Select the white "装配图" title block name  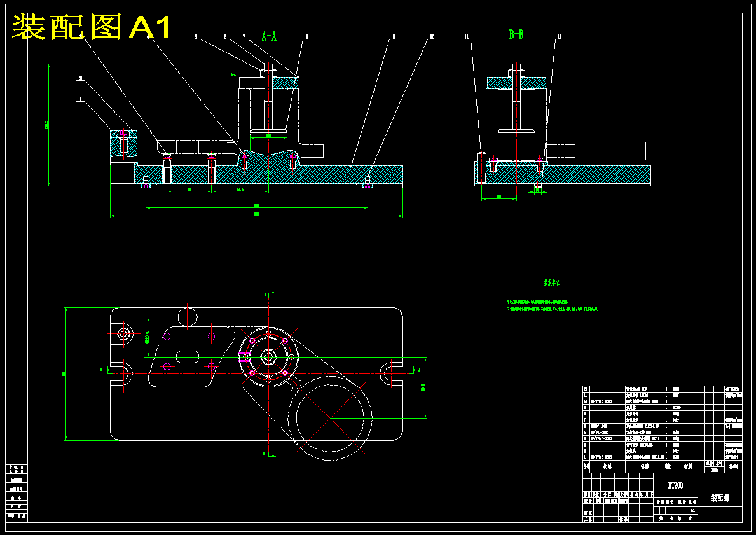pos(720,498)
